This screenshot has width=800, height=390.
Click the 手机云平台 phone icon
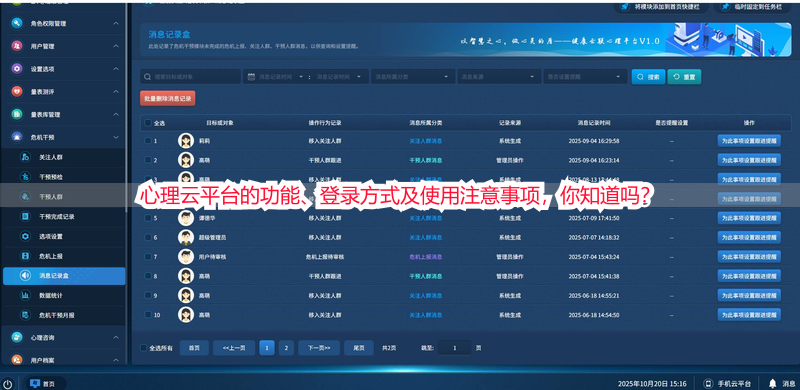[x=708, y=383]
